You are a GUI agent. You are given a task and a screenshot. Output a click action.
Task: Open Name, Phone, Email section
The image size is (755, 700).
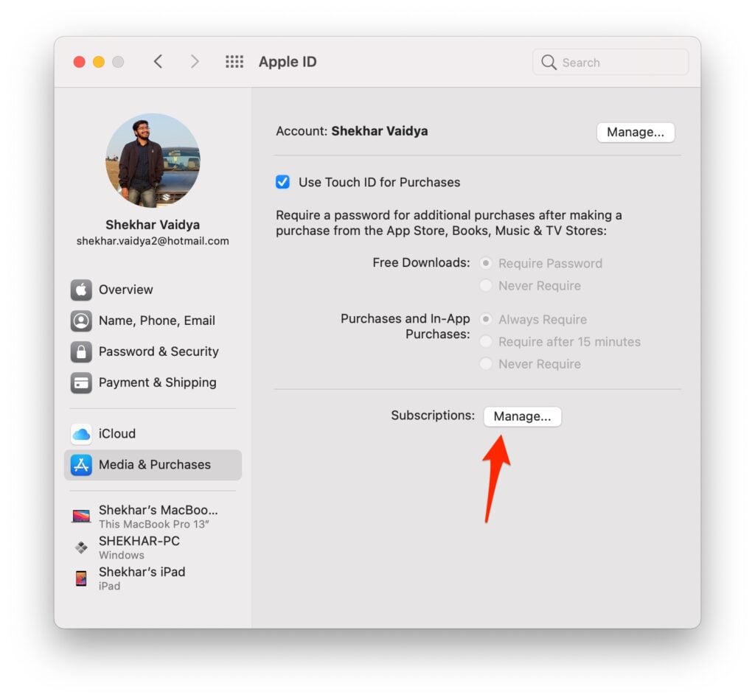[153, 321]
